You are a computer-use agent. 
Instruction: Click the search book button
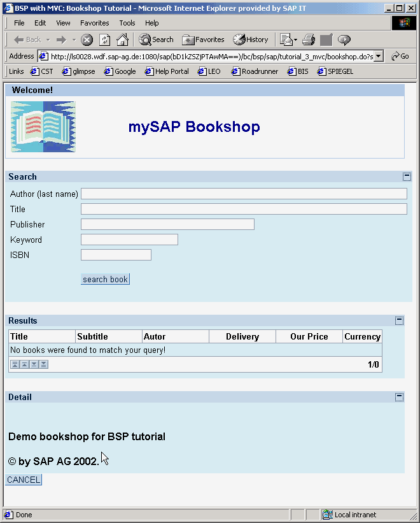pyautogui.click(x=105, y=279)
